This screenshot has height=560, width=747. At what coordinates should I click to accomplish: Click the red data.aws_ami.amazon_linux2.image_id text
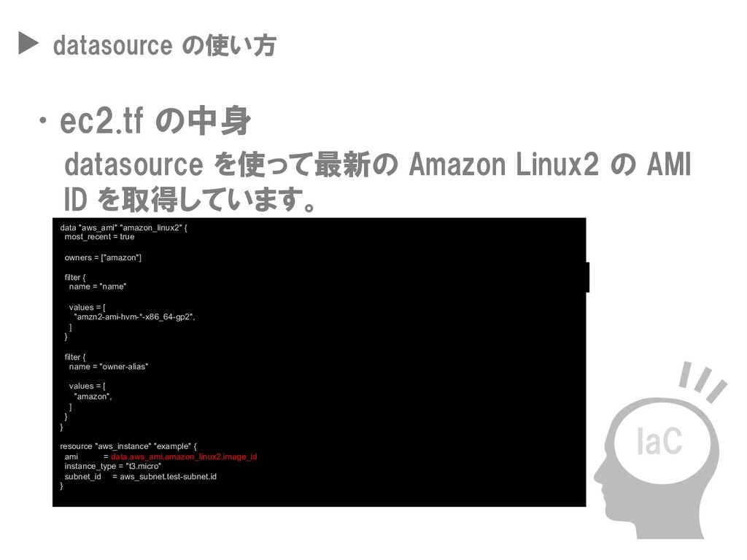pyautogui.click(x=184, y=456)
